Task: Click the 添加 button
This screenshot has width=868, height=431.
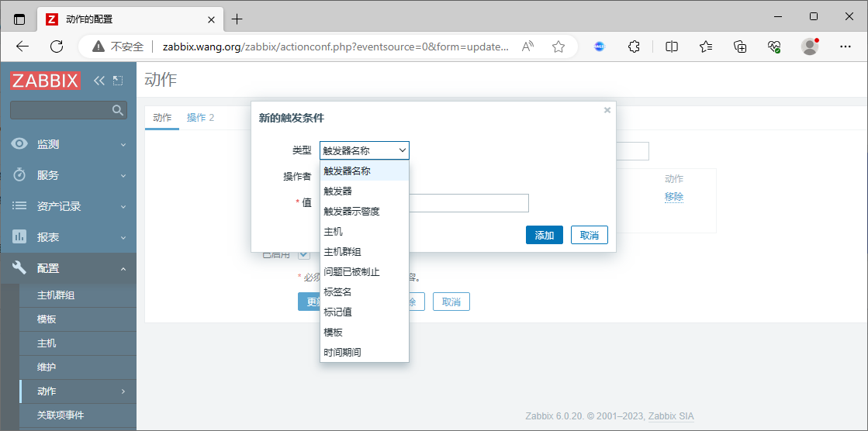Action: click(545, 235)
